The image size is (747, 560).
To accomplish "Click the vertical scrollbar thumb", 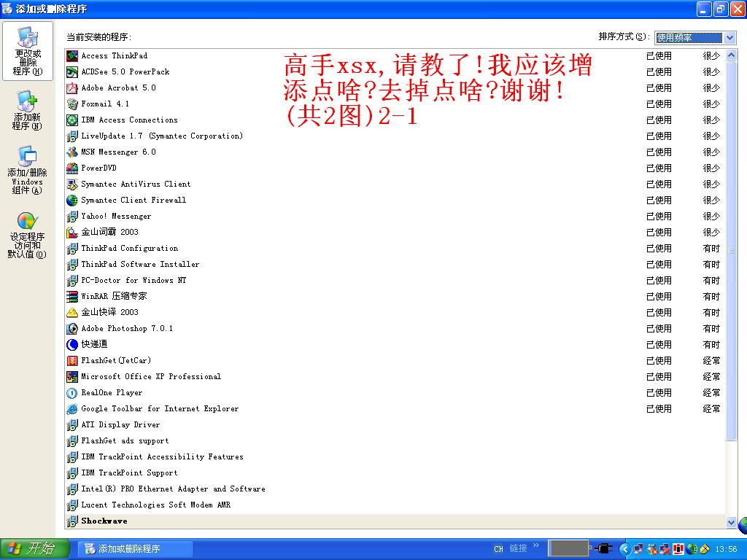I will 731,251.
